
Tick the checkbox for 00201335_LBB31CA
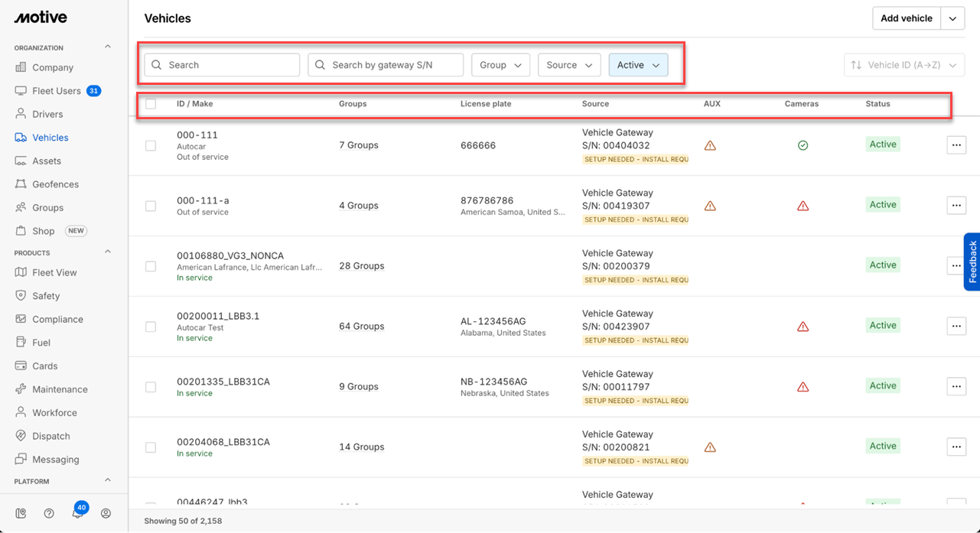tap(151, 387)
